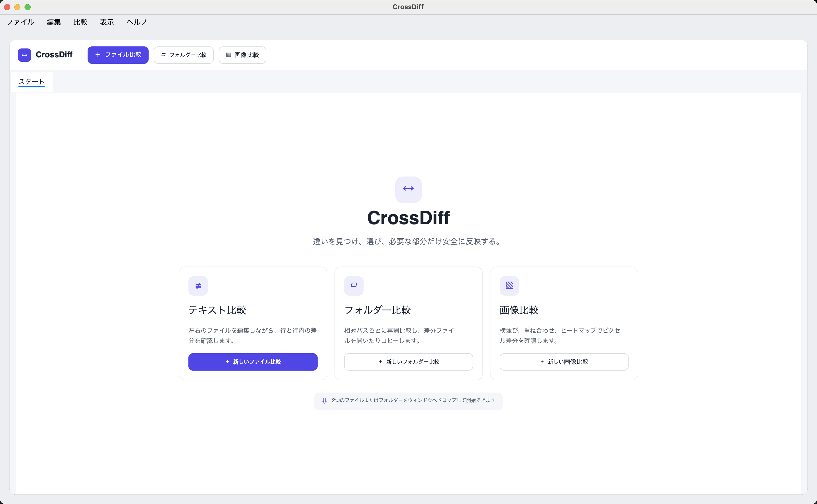Screen dimensions: 817x504
Task: Click the down-arrow icon in the drop hint
Action: (x=324, y=401)
